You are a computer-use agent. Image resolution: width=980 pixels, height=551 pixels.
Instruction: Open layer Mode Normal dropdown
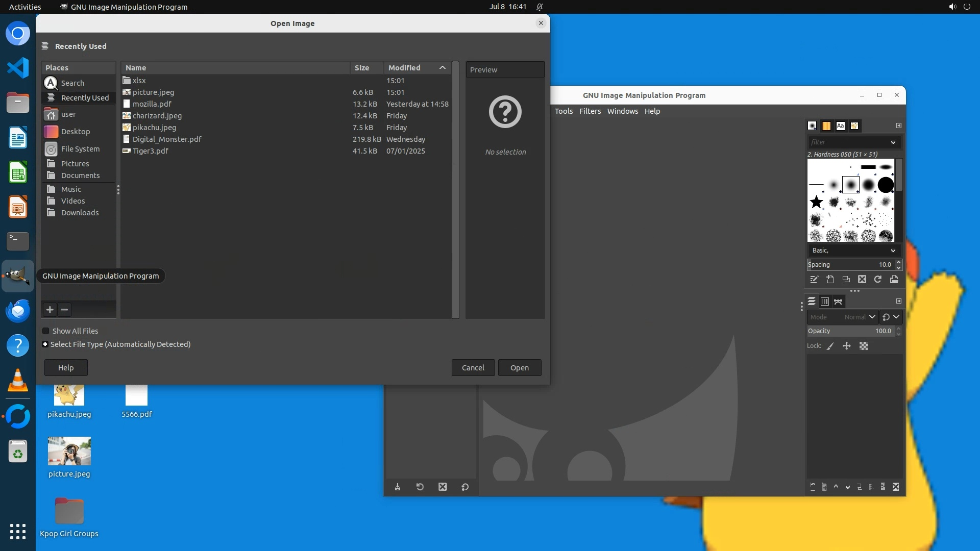pos(860,317)
